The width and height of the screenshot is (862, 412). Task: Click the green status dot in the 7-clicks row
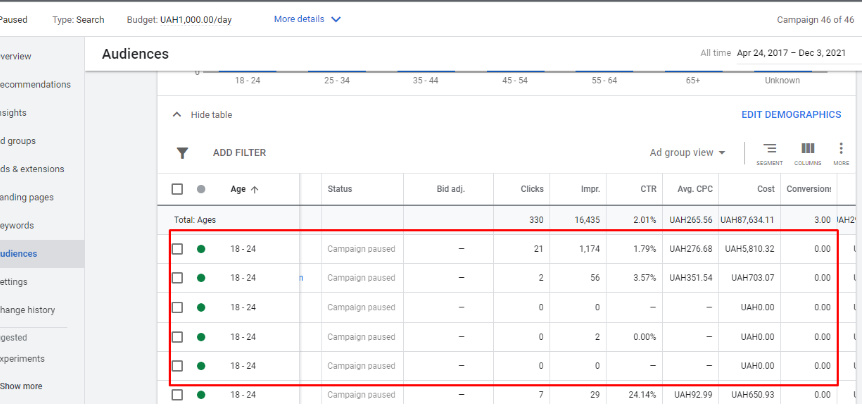point(202,396)
